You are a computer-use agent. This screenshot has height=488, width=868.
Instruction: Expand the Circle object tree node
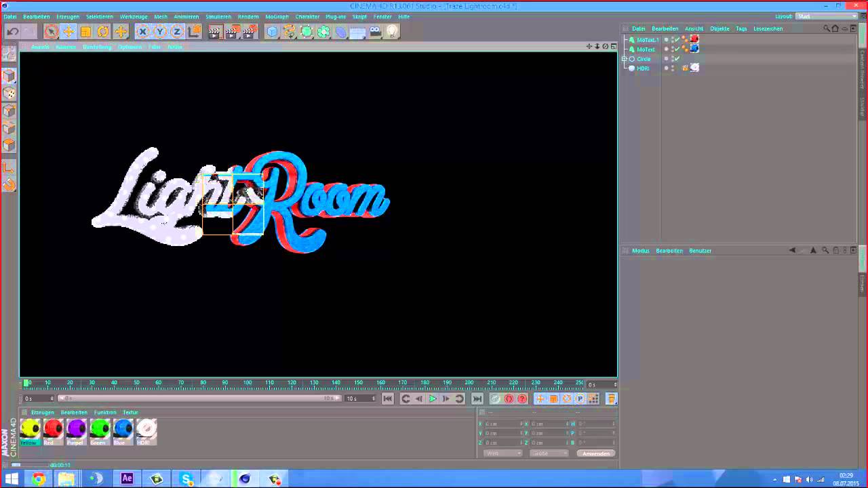(x=625, y=59)
